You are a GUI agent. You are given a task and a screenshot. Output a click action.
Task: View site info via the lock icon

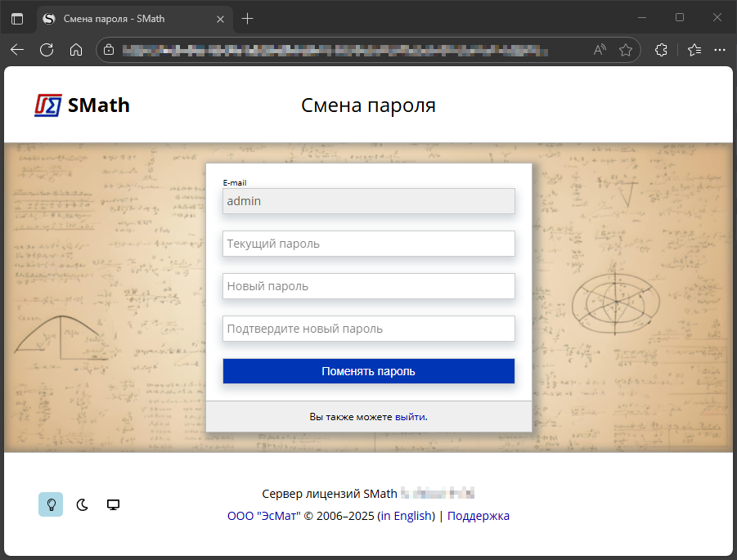[x=109, y=50]
